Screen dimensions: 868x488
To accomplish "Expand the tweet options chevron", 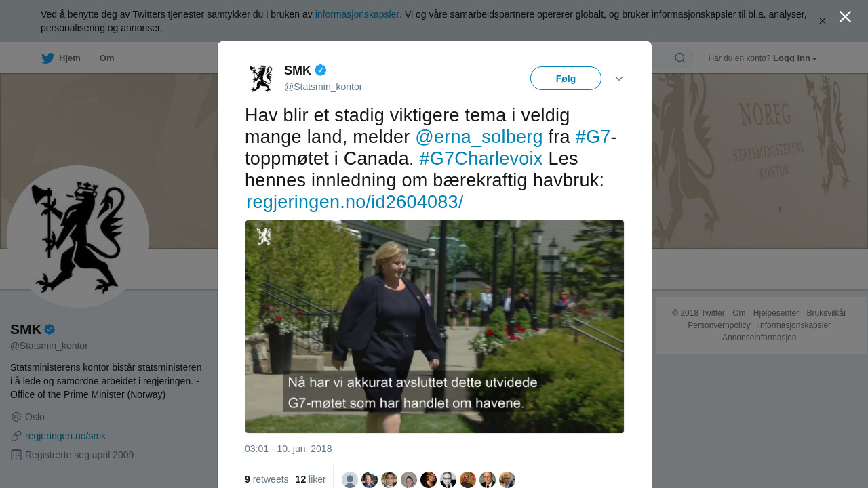I will (x=619, y=79).
